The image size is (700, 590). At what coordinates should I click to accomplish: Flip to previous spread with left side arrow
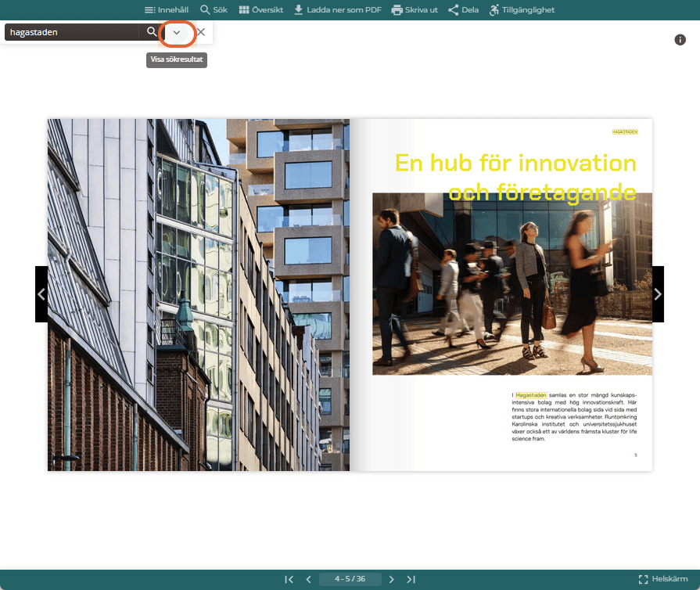point(41,294)
